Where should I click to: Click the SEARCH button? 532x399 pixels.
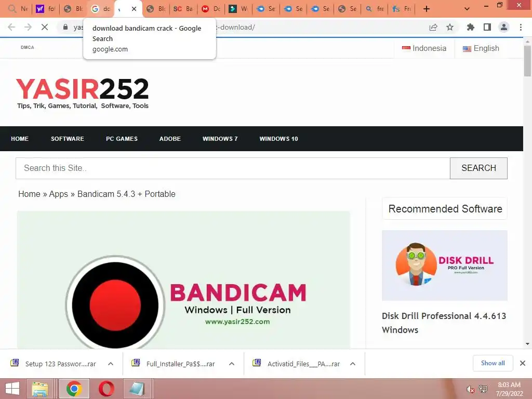[x=478, y=168]
